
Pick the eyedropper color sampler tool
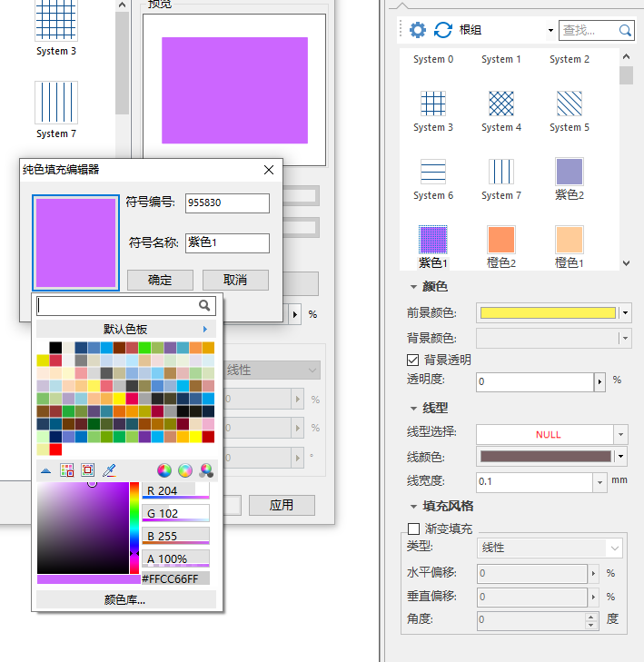109,469
